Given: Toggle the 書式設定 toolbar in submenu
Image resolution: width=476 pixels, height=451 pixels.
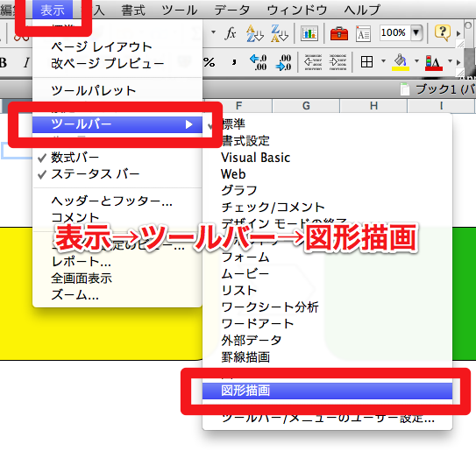Looking at the screenshot, I should point(327,141).
